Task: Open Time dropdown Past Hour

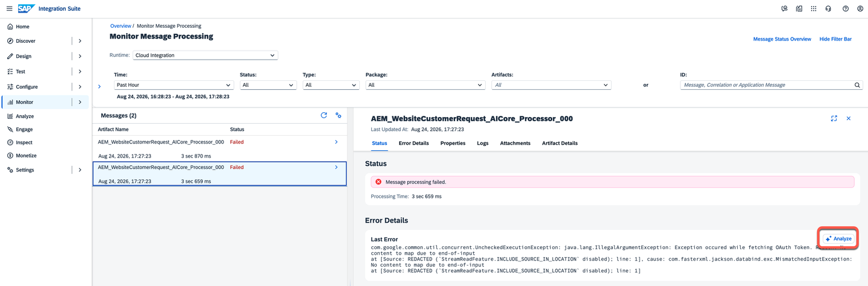Action: 174,85
